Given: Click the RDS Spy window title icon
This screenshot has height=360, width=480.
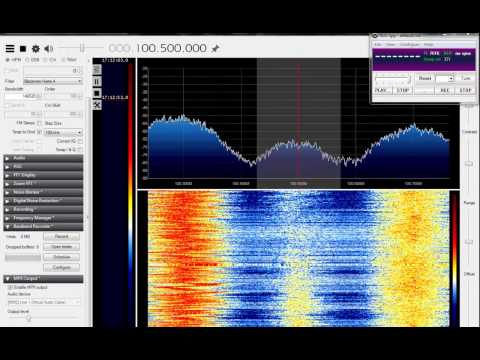Looking at the screenshot, I should coord(375,36).
